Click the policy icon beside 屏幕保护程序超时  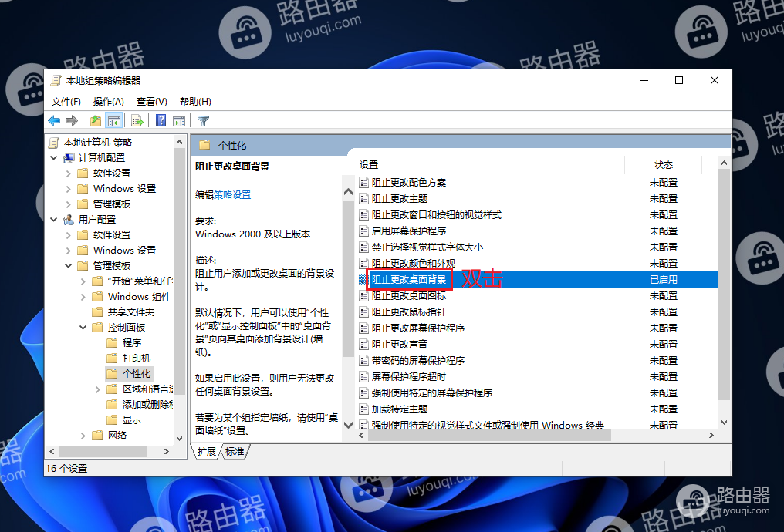(x=364, y=377)
